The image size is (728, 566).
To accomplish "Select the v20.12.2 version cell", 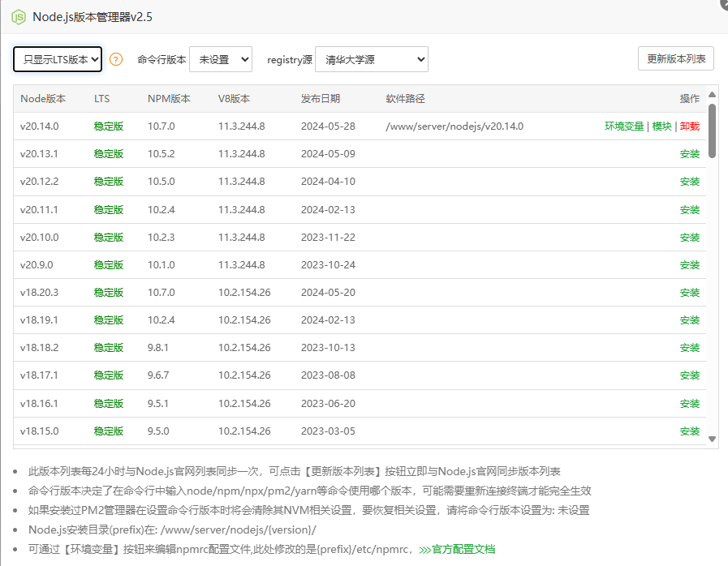I will (x=40, y=182).
